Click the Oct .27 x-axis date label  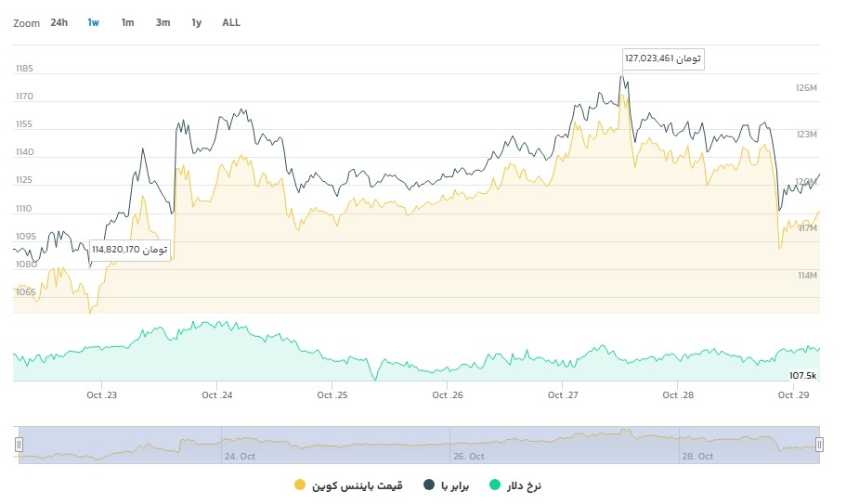[x=563, y=395]
